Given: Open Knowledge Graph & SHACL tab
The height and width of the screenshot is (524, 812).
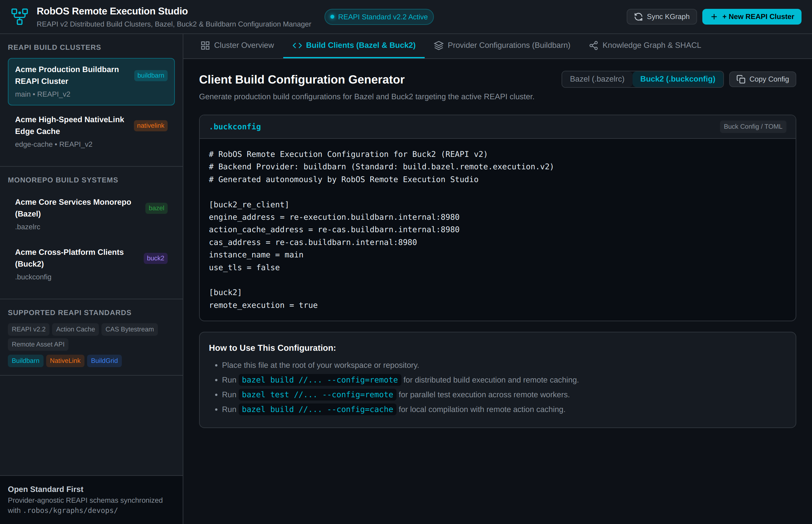Looking at the screenshot, I should [645, 46].
